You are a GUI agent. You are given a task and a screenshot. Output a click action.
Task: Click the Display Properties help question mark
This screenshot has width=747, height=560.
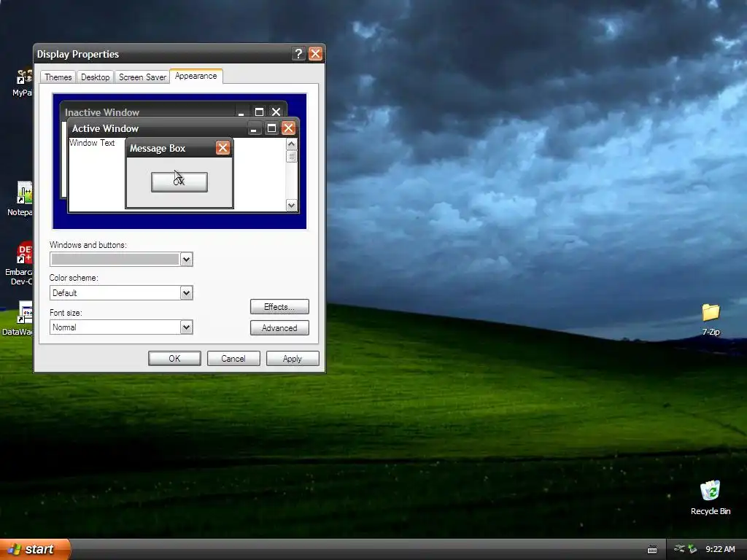[x=298, y=54]
